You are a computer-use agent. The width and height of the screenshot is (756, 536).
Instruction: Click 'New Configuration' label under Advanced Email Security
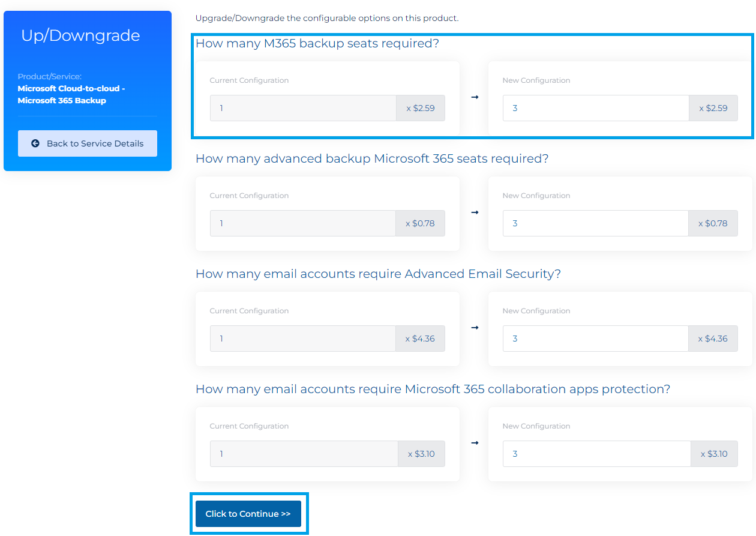536,311
